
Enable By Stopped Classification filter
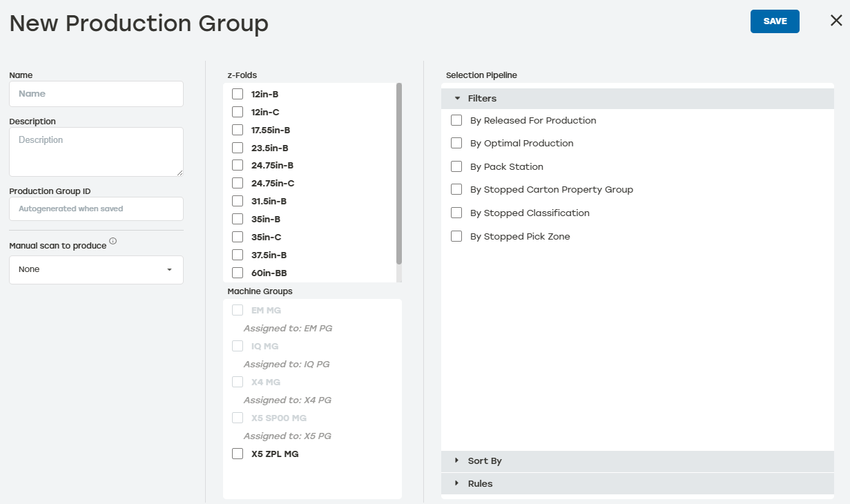tap(456, 213)
